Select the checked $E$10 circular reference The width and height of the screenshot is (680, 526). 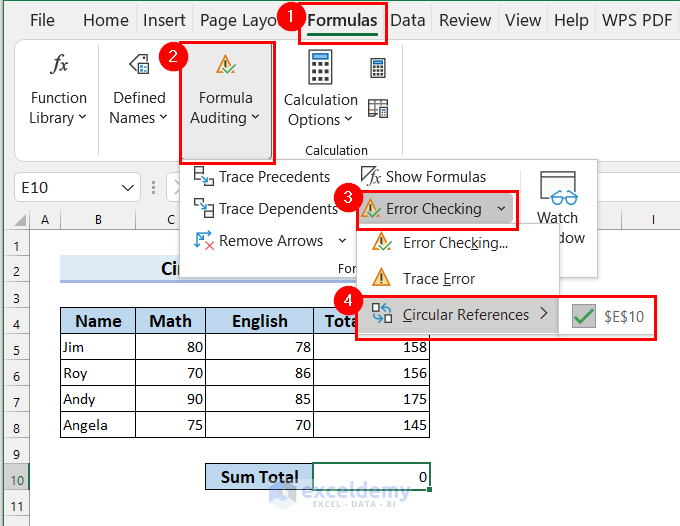coord(608,316)
